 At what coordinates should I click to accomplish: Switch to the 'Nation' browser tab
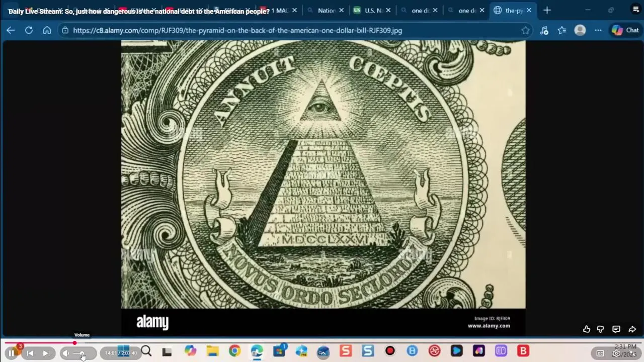tap(327, 11)
